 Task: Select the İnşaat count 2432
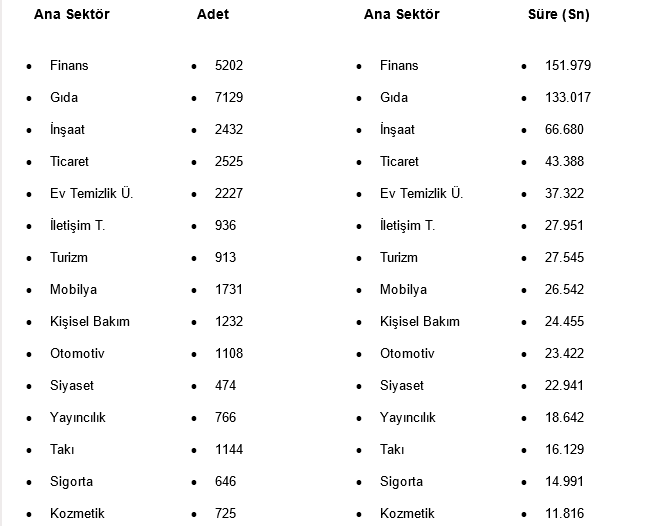pyautogui.click(x=229, y=130)
